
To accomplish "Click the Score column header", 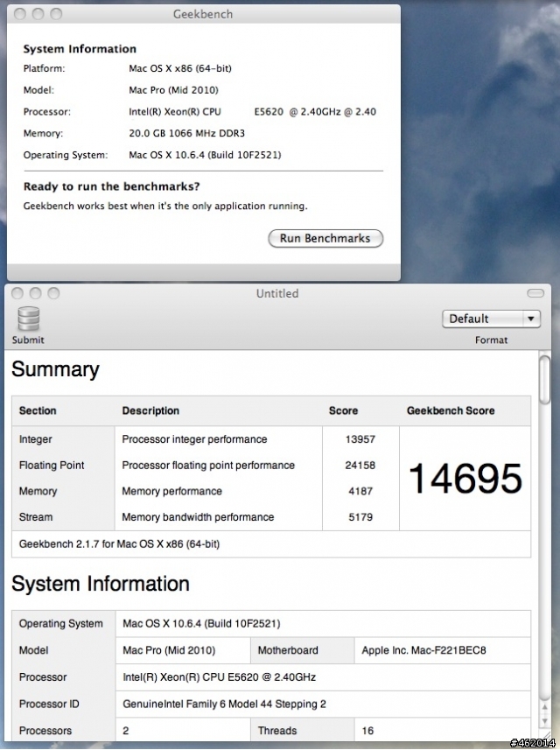I will 343,410.
